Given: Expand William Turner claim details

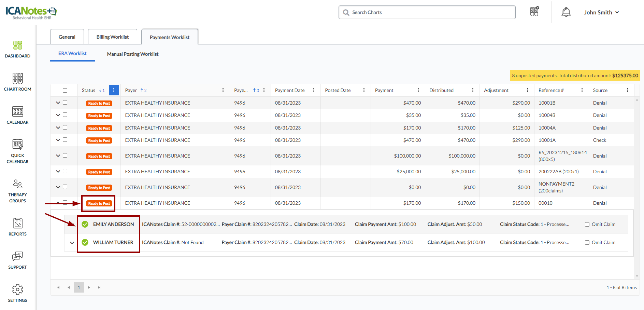Looking at the screenshot, I should click(x=72, y=243).
